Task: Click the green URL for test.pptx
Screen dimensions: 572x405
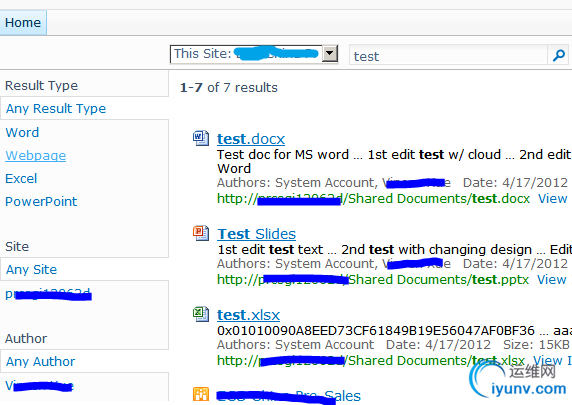Action: tap(373, 280)
